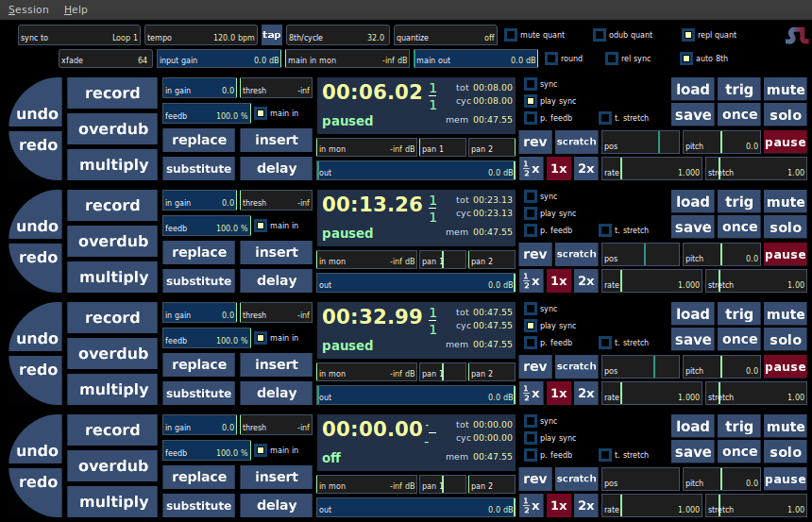The height and width of the screenshot is (522, 812).
Task: Open the Session menu
Action: point(28,9)
